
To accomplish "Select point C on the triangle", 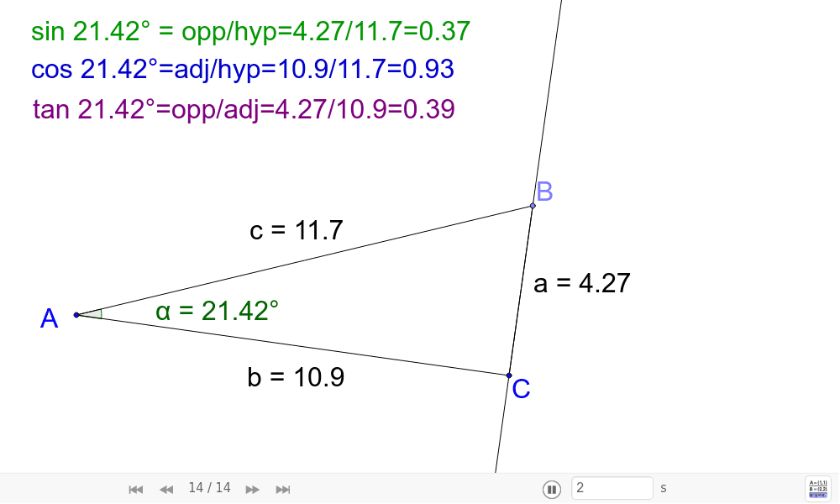I will coord(509,375).
